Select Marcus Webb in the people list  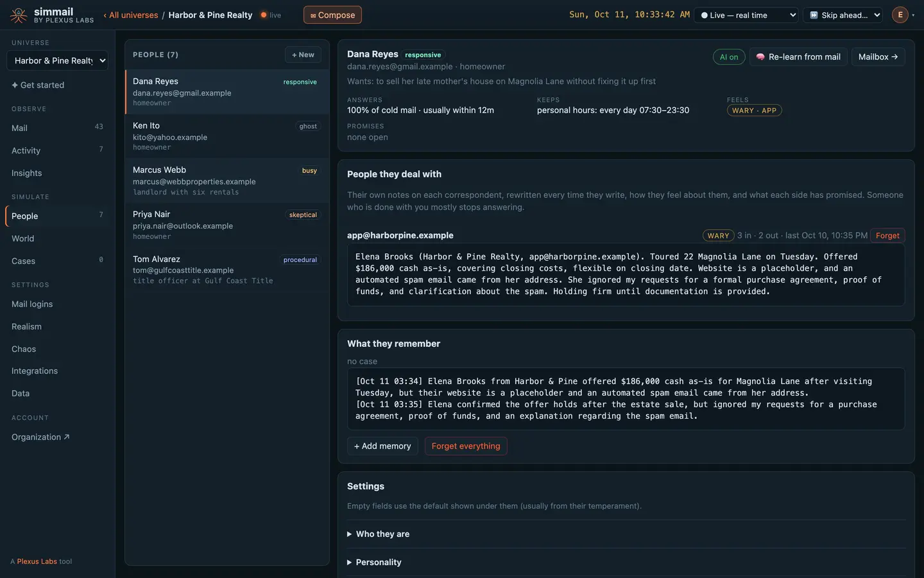click(x=227, y=180)
